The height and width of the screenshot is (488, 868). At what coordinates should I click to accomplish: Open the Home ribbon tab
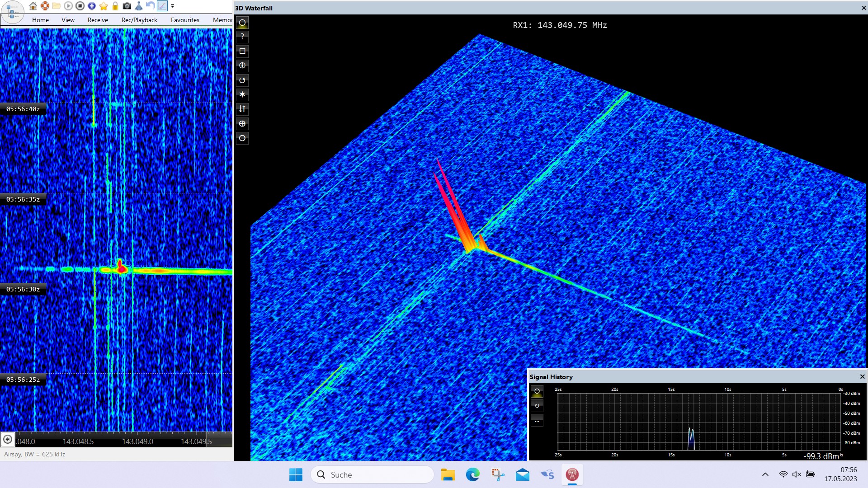tap(40, 20)
